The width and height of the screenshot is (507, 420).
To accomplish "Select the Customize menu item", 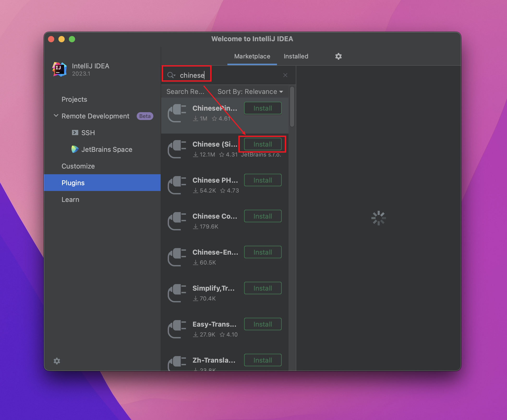I will click(77, 166).
